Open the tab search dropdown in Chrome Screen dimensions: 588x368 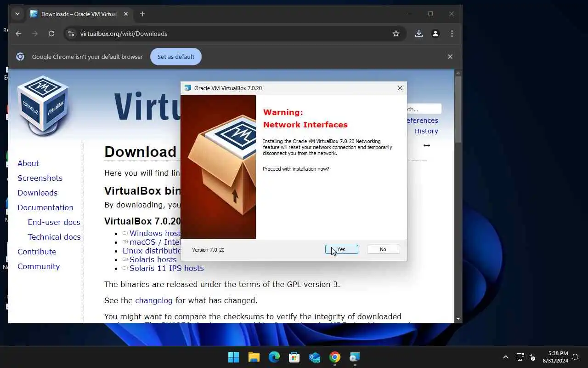click(x=17, y=14)
